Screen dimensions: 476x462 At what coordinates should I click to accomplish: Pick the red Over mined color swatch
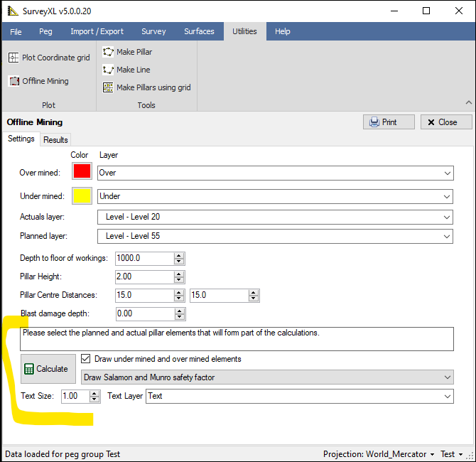click(82, 172)
